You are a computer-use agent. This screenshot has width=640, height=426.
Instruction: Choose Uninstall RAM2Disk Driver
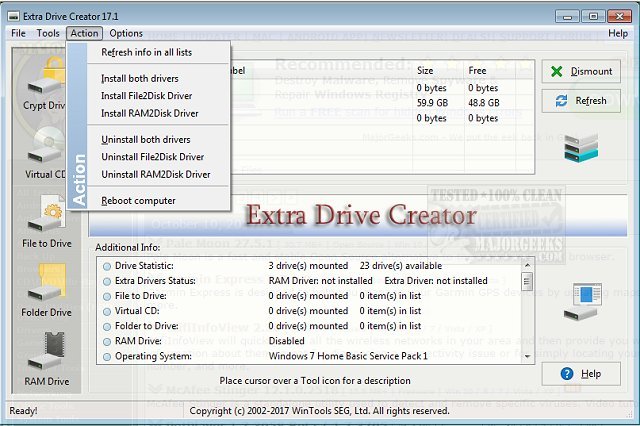(x=159, y=175)
